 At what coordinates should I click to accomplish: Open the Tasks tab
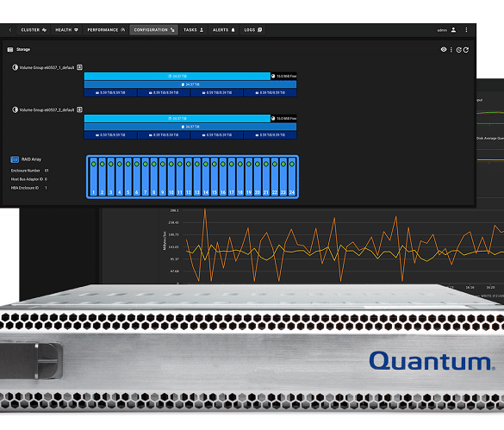pyautogui.click(x=193, y=30)
